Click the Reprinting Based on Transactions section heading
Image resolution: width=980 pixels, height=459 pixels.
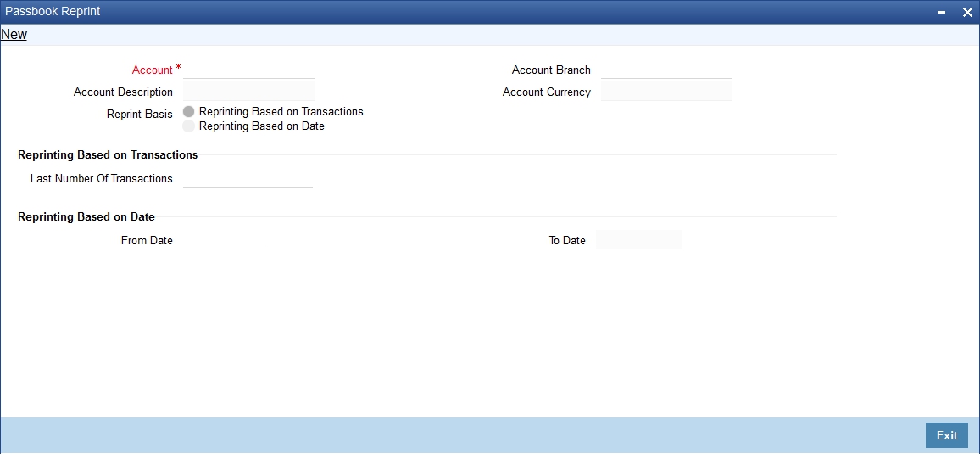click(108, 154)
